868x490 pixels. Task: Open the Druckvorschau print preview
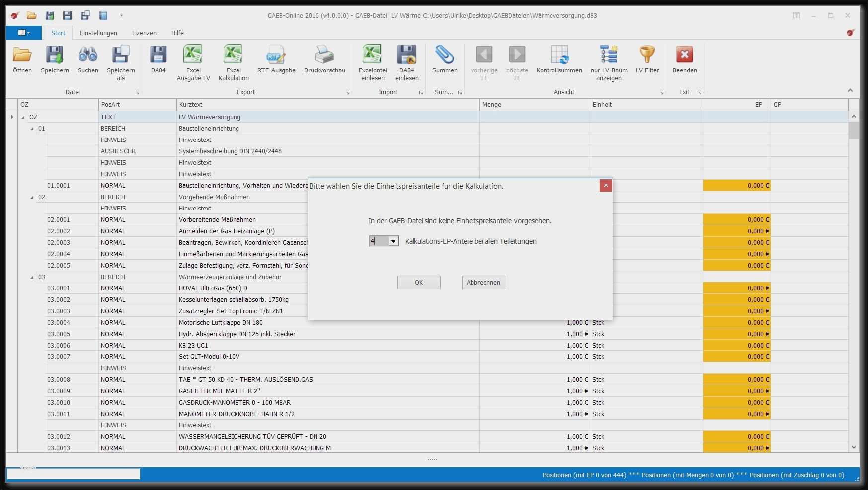[324, 61]
